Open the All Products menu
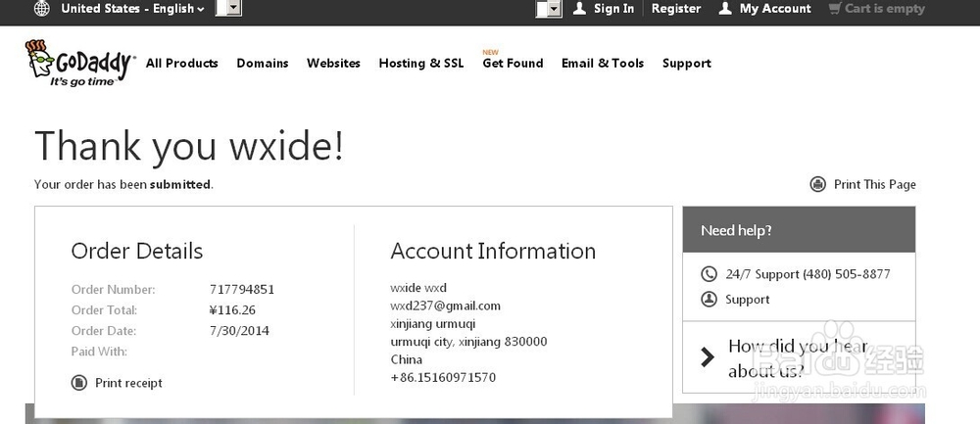This screenshot has height=424, width=980. click(x=182, y=63)
